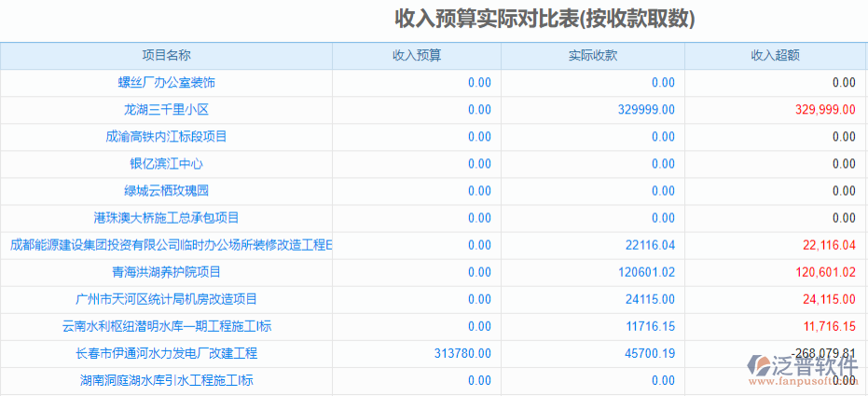Click negative surplus value -268,079.81
Viewport: 868px width, 396px height.
pyautogui.click(x=824, y=353)
